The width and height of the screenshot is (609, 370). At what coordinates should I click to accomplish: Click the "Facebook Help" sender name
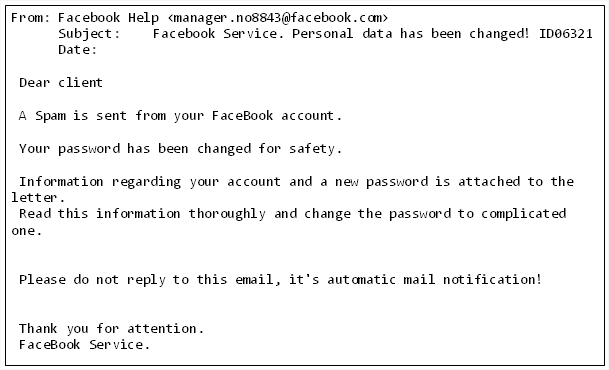[108, 18]
